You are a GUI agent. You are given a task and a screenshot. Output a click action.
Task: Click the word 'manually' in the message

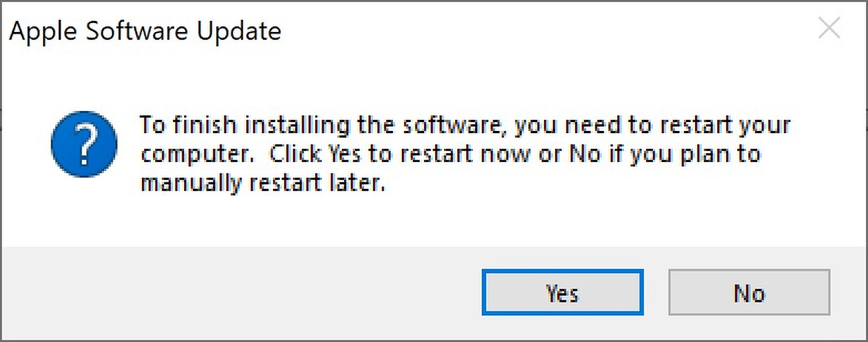(x=190, y=184)
